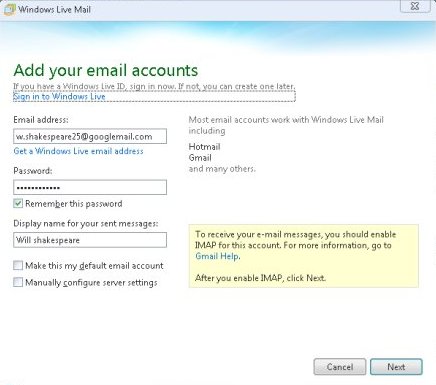
Task: Focus the Display name field
Action: pyautogui.click(x=90, y=240)
